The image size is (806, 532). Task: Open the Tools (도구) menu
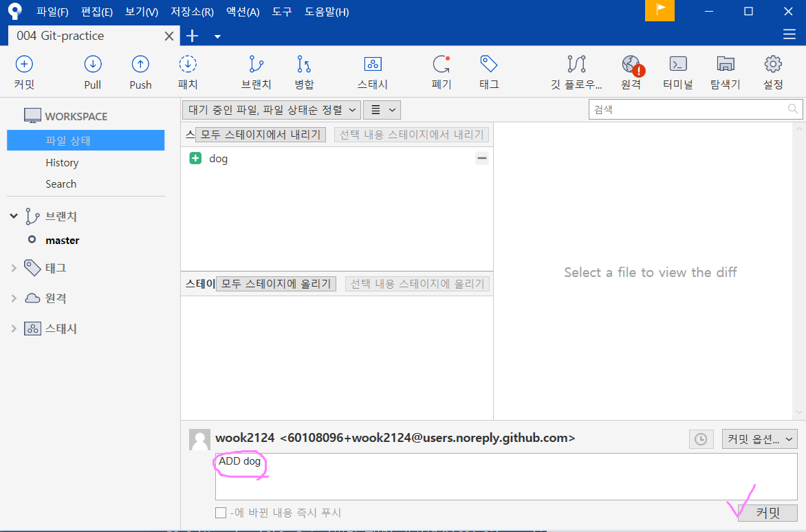pyautogui.click(x=282, y=11)
